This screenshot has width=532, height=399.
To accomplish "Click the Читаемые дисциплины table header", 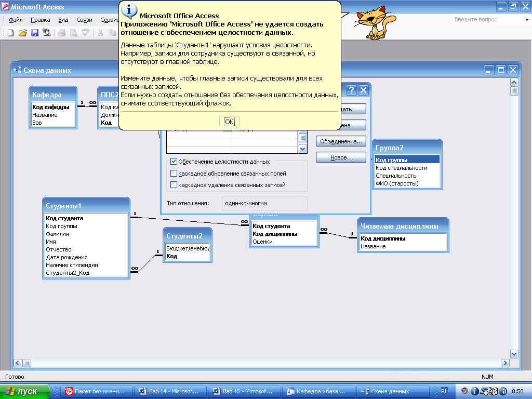I will [403, 226].
